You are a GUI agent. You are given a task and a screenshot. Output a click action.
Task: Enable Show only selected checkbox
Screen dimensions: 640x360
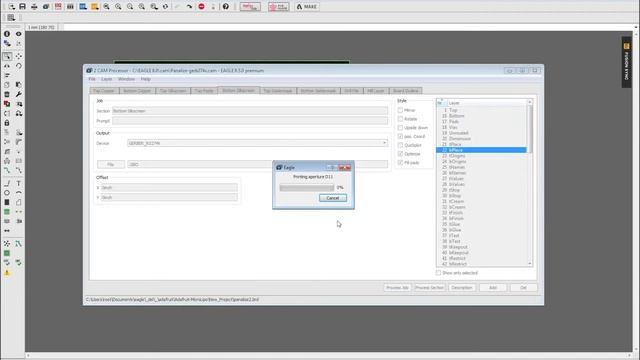pos(438,273)
